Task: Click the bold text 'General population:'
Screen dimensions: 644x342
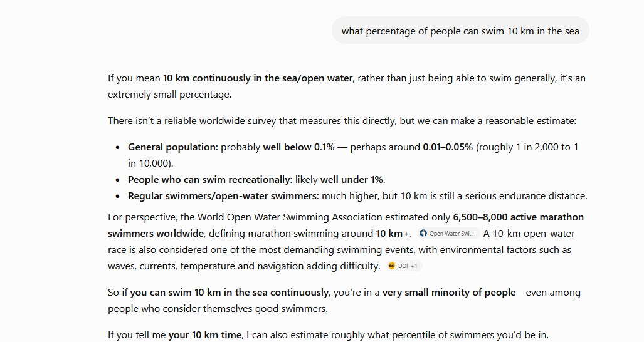Action: click(x=173, y=147)
